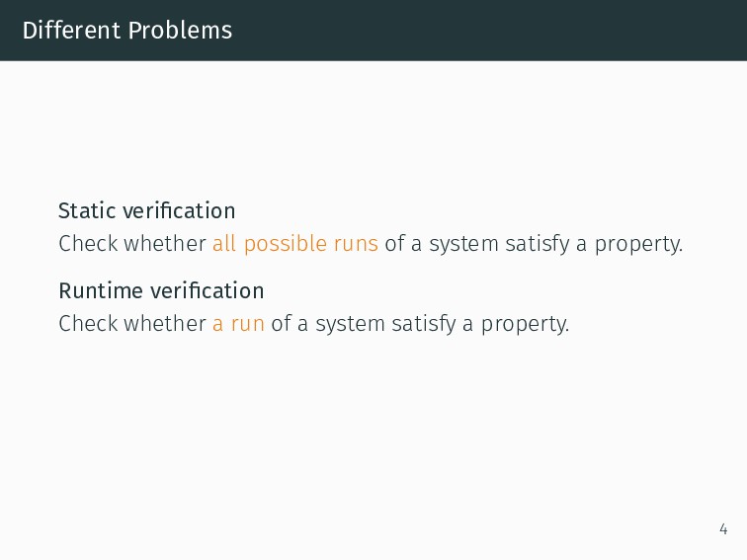Click the orange text all possible runs

[x=295, y=243]
